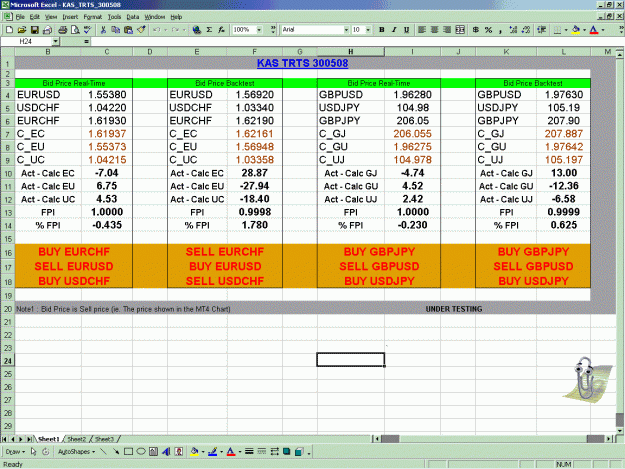Screen dimensions: 625x469
Task: Select the UNDER TESTING cell
Action: [x=454, y=309]
